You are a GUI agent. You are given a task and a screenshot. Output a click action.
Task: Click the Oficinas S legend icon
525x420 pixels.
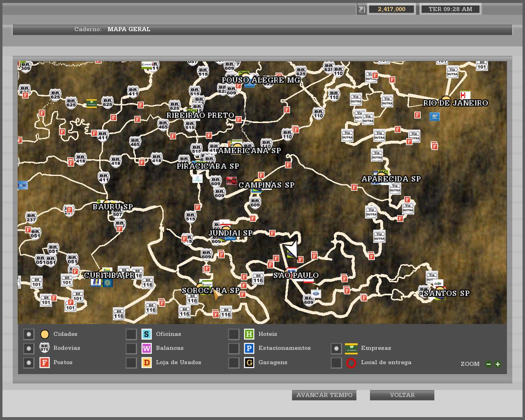[146, 334]
